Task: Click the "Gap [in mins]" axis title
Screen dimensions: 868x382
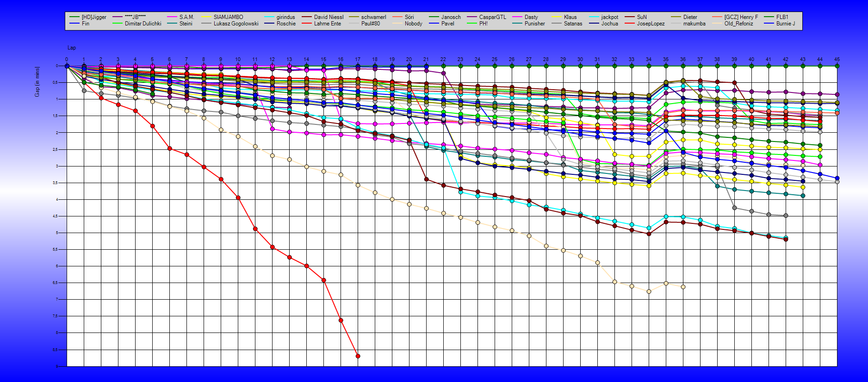Action: point(37,82)
